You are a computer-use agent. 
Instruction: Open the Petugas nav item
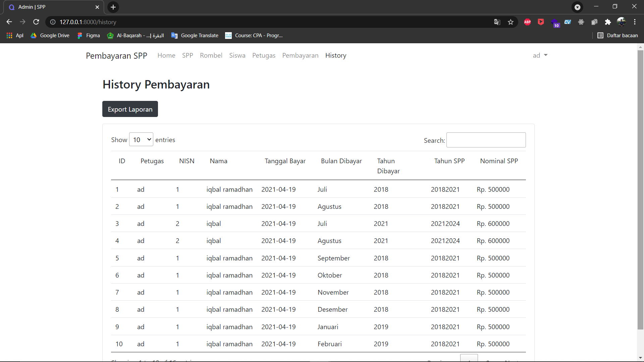click(x=264, y=55)
